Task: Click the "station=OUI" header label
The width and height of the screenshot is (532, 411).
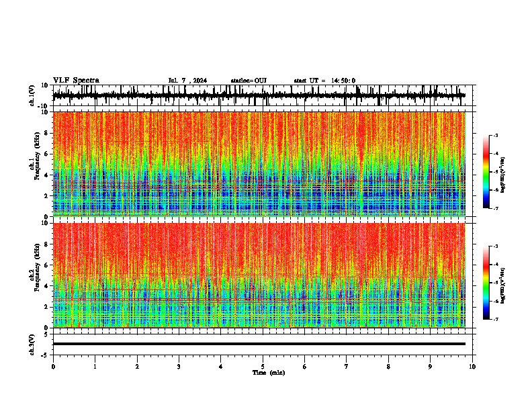Action: coord(249,81)
